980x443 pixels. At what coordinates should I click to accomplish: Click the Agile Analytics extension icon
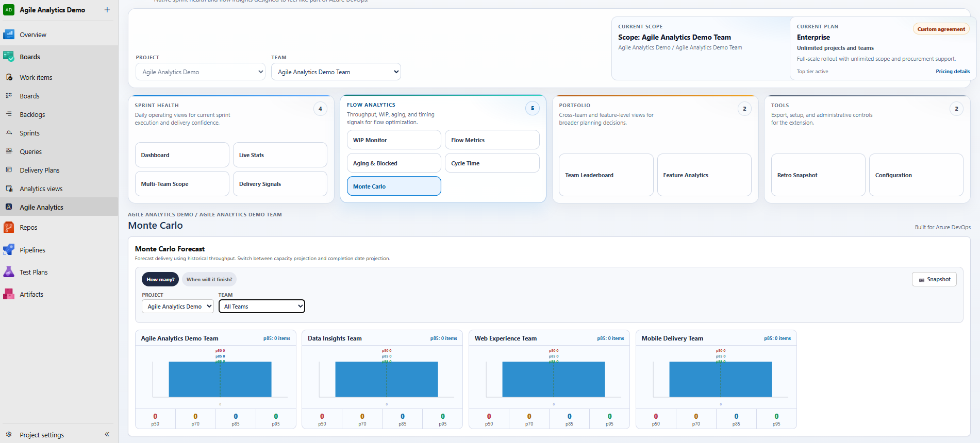coord(9,207)
